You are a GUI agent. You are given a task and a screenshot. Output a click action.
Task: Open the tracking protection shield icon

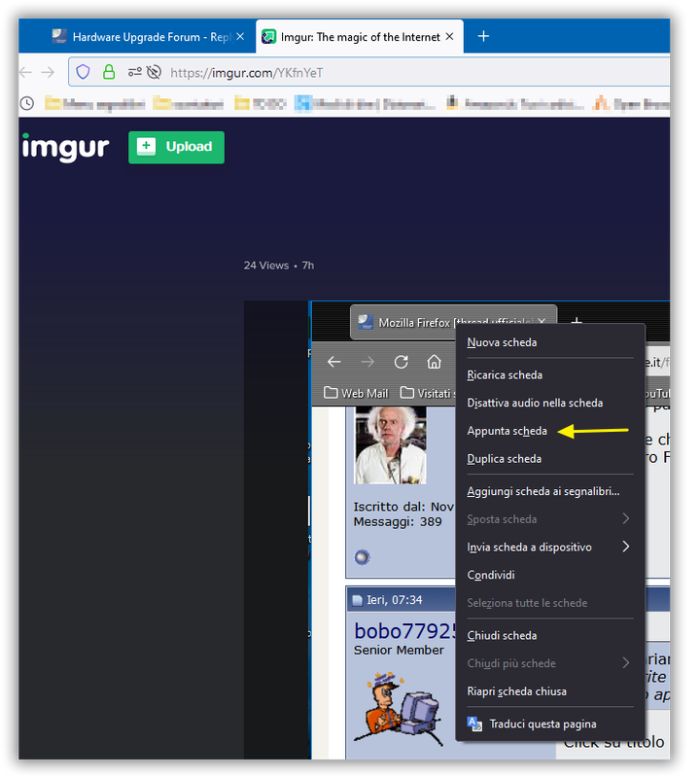click(x=83, y=72)
